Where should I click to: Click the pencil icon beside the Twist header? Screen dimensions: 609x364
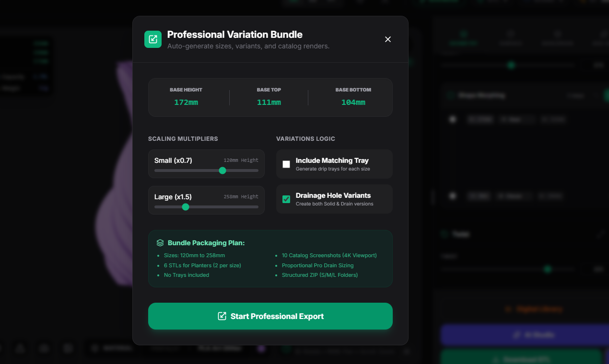click(601, 234)
